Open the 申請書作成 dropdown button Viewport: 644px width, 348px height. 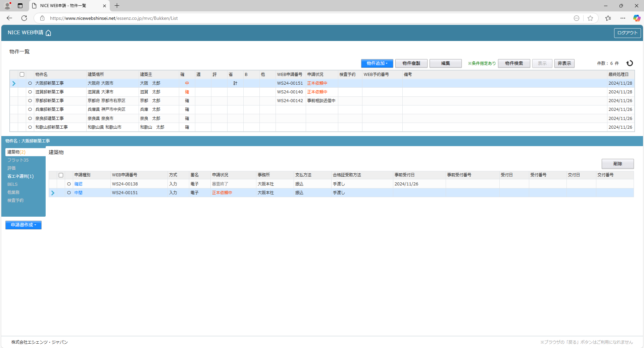[x=23, y=225]
